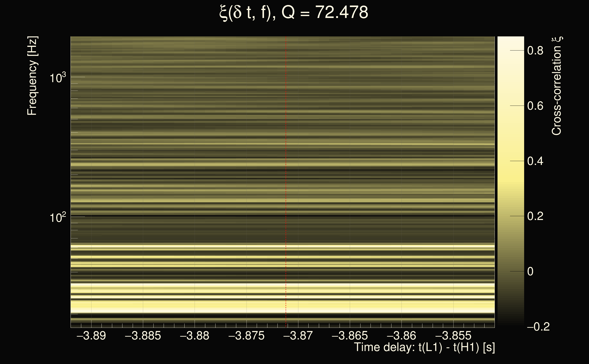
Task: Click the 0 colorbar label
Action: 530,271
